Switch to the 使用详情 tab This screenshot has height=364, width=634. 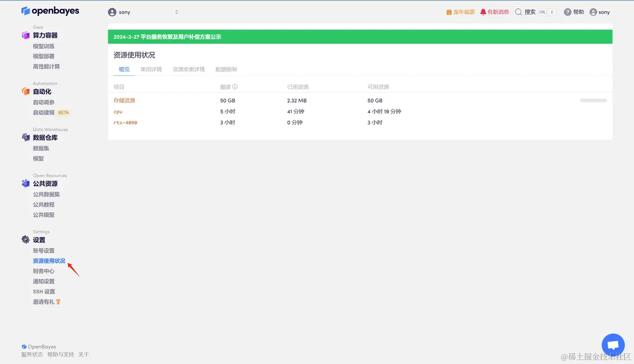click(x=151, y=69)
